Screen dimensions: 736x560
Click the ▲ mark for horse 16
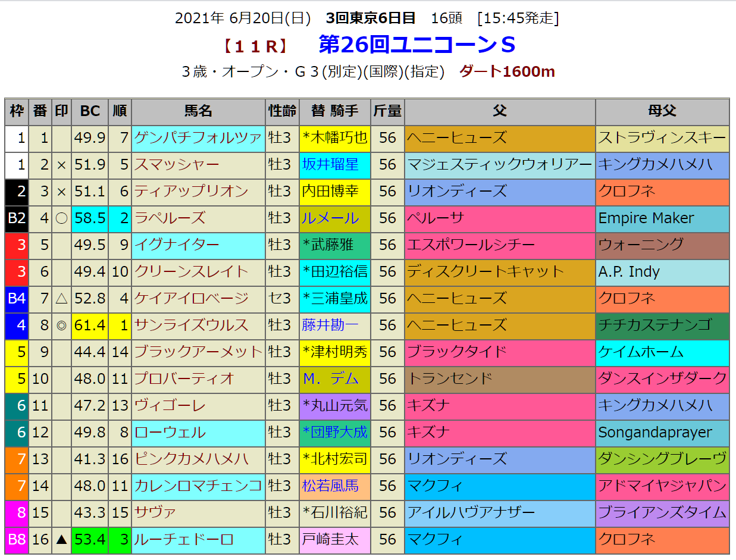(x=61, y=540)
